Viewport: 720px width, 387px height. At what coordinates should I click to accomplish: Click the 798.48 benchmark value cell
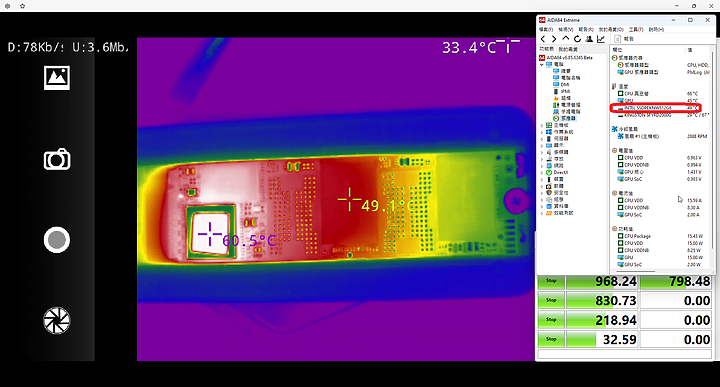tap(676, 281)
